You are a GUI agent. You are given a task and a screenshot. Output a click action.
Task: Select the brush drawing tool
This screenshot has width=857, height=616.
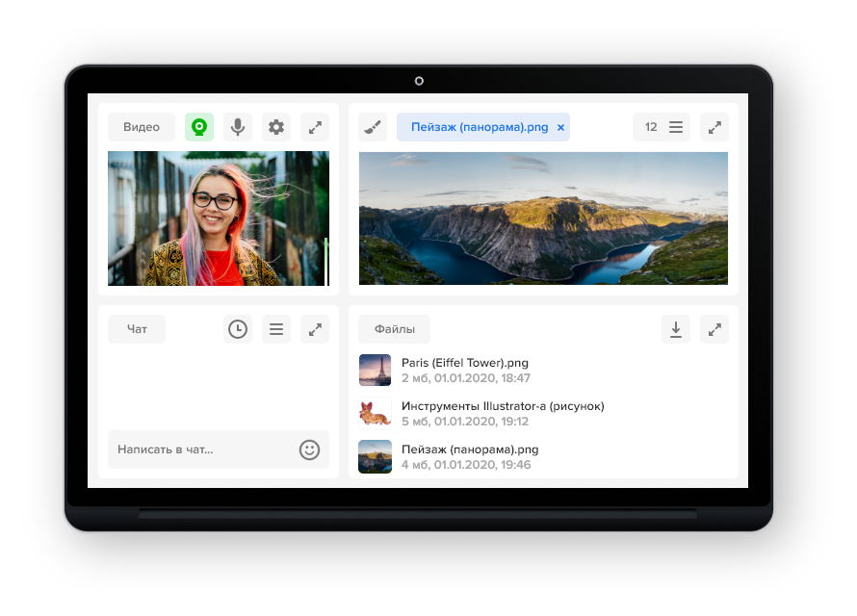(373, 127)
